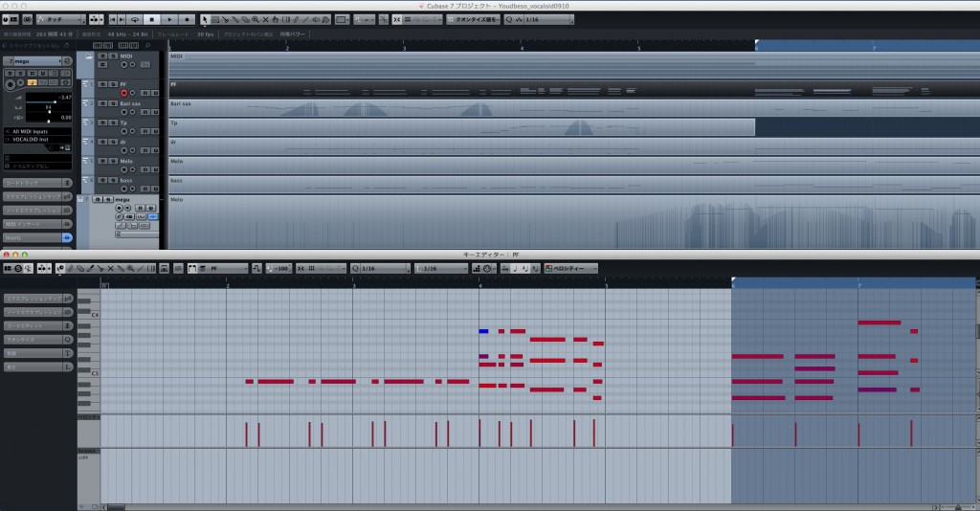Open the Inserts inspector section
The height and width of the screenshot is (511, 980).
(x=37, y=238)
